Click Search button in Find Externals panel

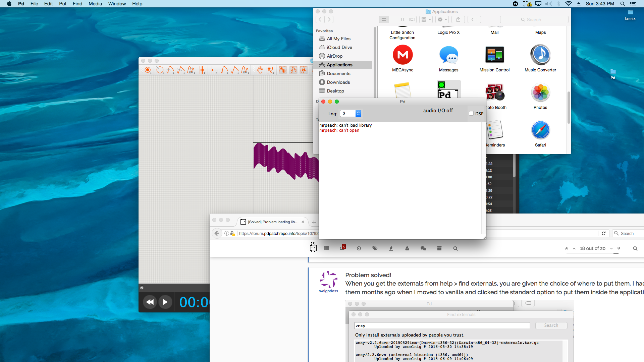551,325
